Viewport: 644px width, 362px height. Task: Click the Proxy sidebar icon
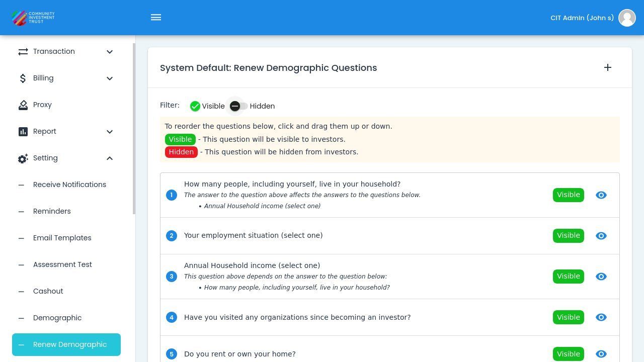(x=22, y=105)
